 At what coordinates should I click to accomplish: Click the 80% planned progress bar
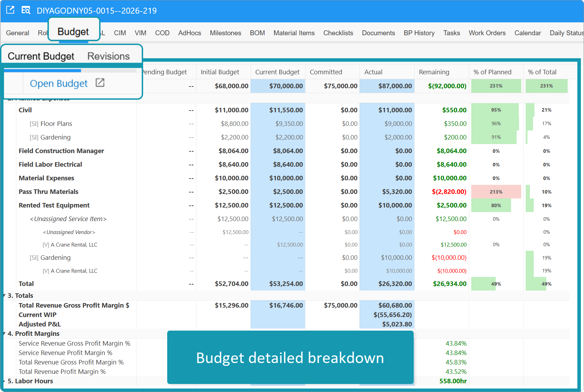click(x=491, y=205)
